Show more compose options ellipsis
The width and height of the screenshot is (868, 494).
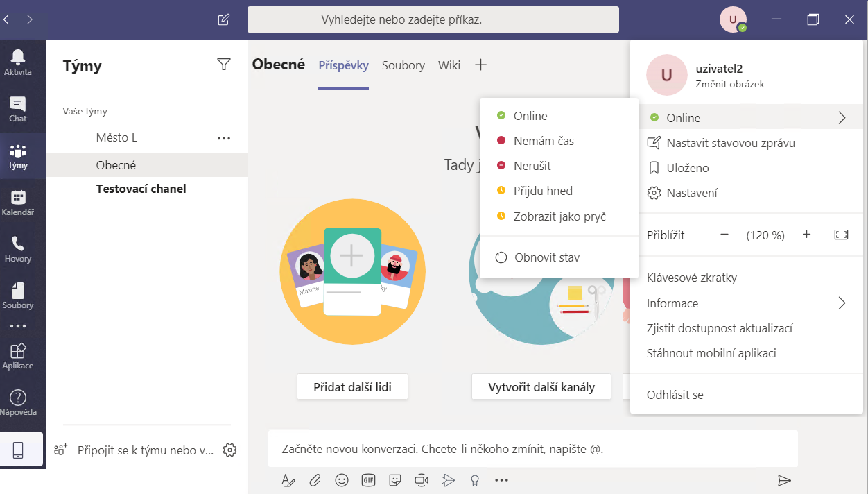tap(501, 479)
